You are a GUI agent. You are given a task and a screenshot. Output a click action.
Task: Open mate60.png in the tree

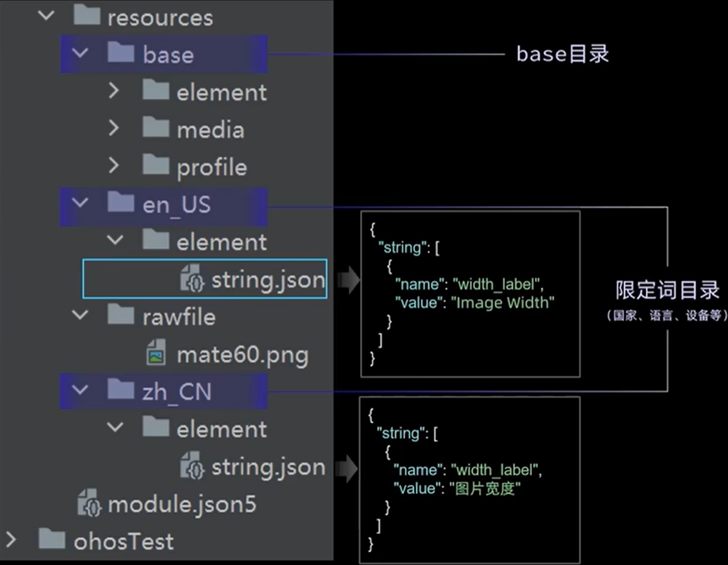click(x=242, y=356)
